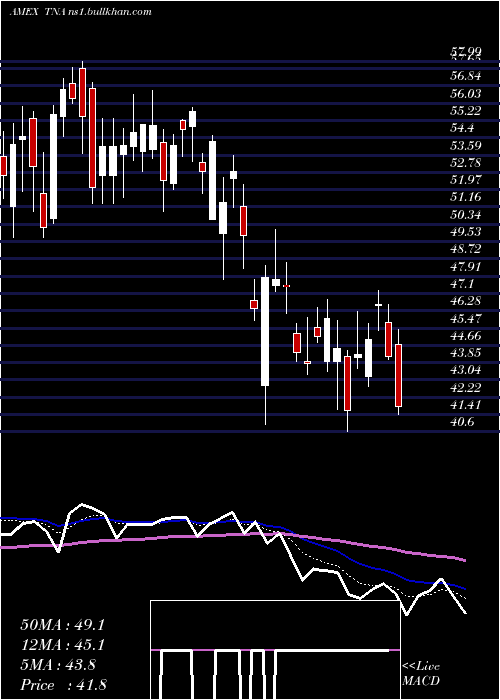Select the 46.28 price label
Viewport: 500px width, 700px height.
point(466,301)
